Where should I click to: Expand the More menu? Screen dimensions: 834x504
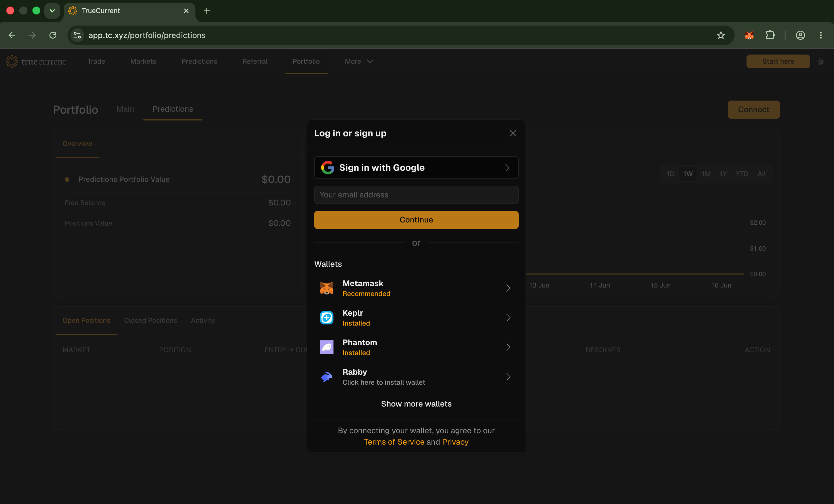click(x=359, y=61)
